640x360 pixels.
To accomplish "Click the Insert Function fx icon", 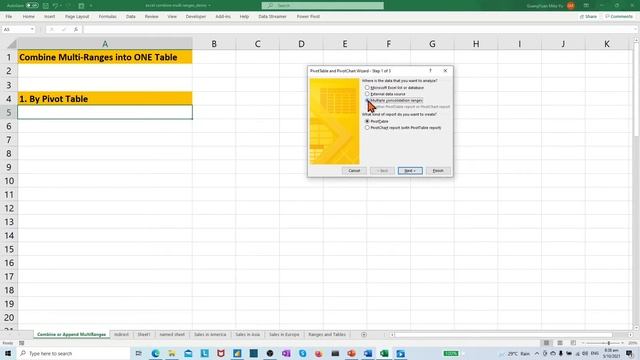I will point(76,29).
